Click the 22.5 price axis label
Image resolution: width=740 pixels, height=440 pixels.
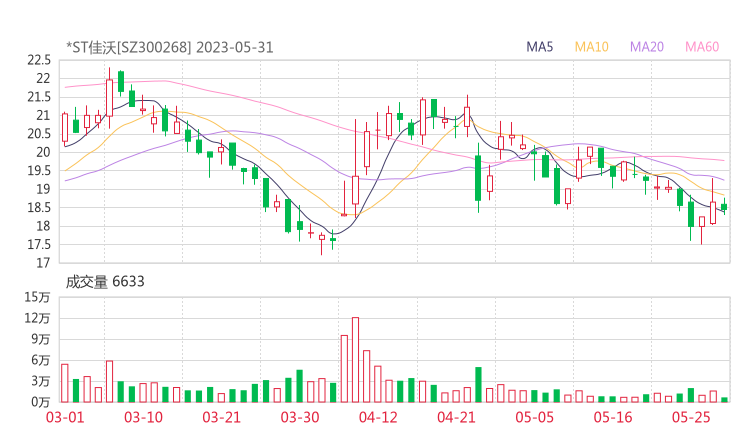(x=39, y=60)
